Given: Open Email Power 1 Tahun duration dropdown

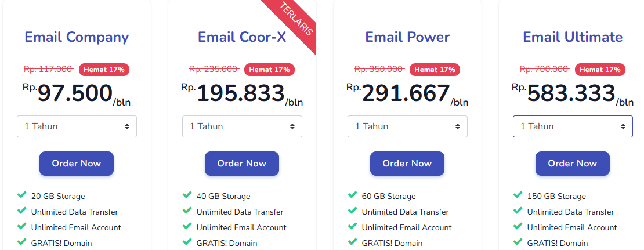Looking at the screenshot, I should tap(407, 126).
